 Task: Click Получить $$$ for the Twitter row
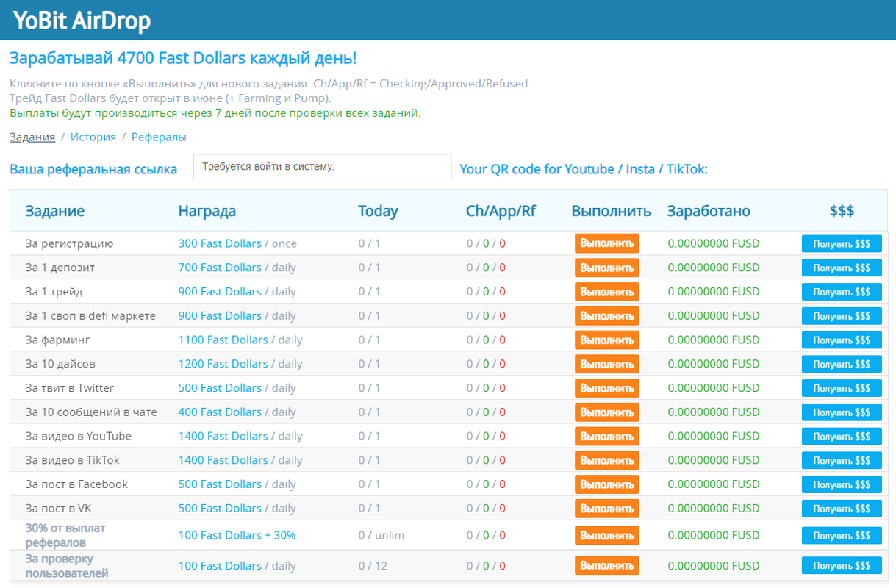point(842,388)
